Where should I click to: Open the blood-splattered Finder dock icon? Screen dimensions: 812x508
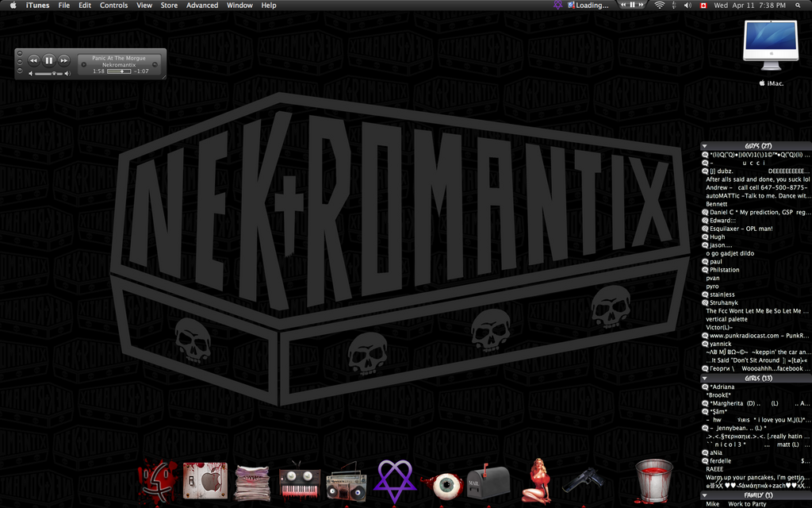click(158, 482)
